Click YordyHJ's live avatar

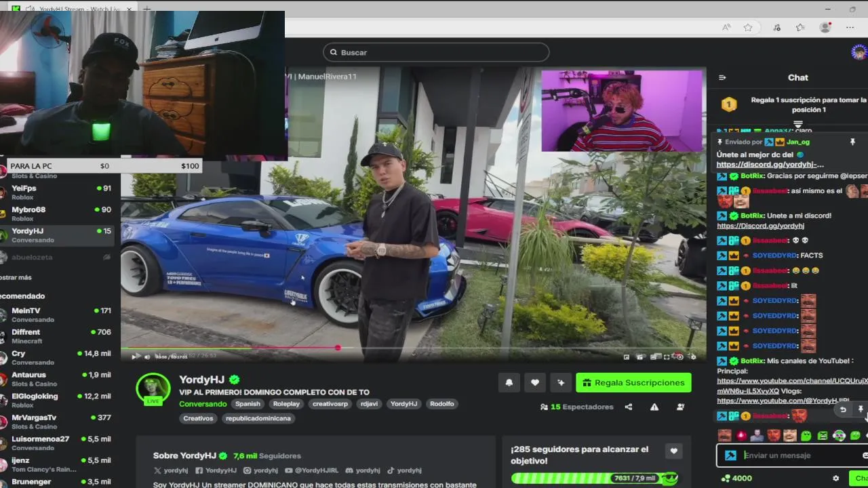153,389
